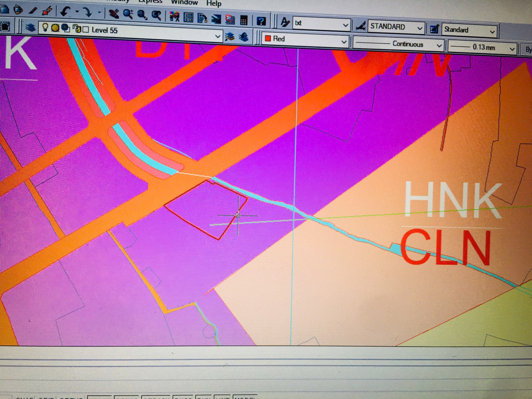Toggle the Level 55 layer on/off lightbulb
The image size is (532, 399).
[x=45, y=27]
